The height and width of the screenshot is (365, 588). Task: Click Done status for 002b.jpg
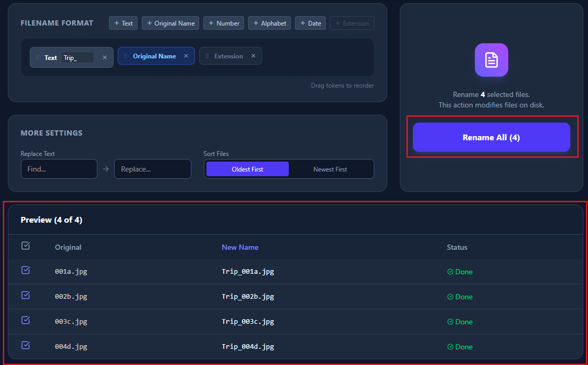pos(460,297)
